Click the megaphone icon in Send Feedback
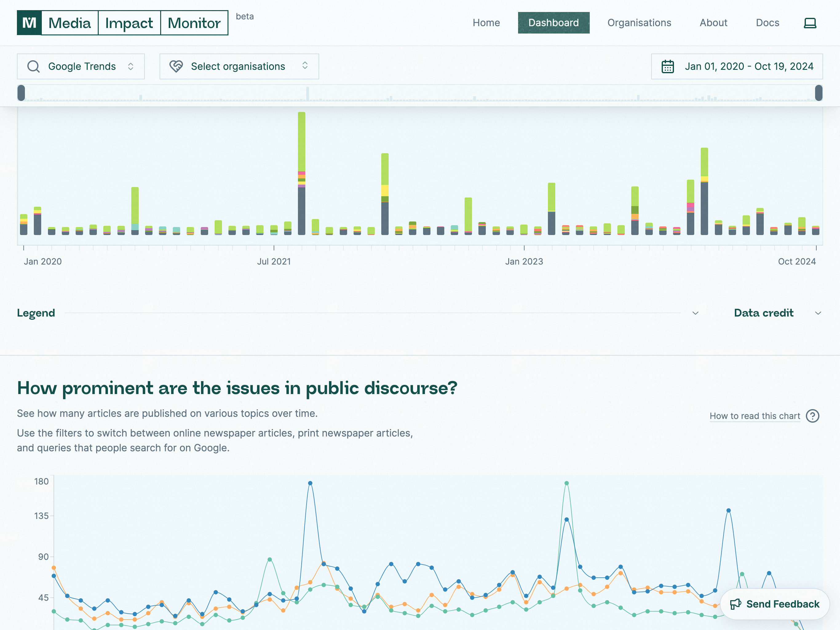Image resolution: width=840 pixels, height=630 pixels. coord(735,604)
